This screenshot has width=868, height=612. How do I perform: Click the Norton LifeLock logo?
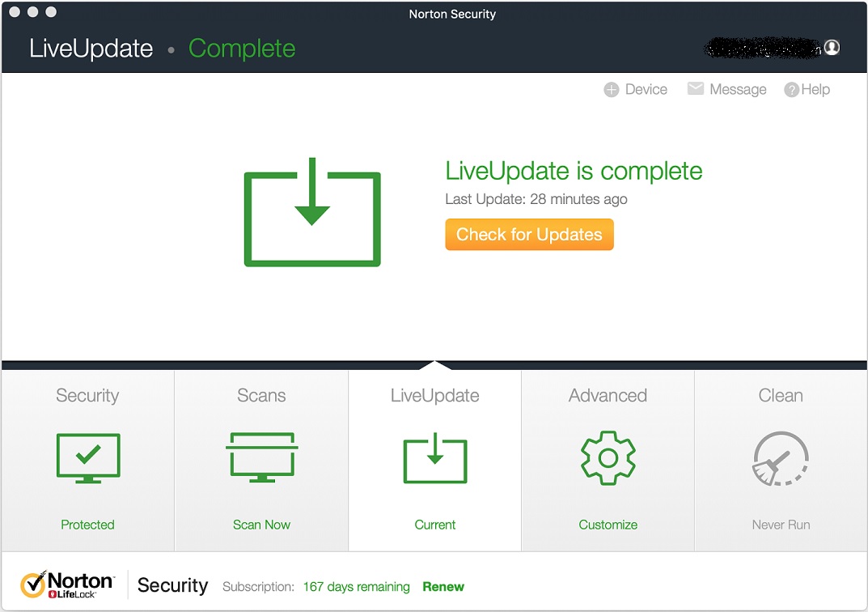point(67,584)
